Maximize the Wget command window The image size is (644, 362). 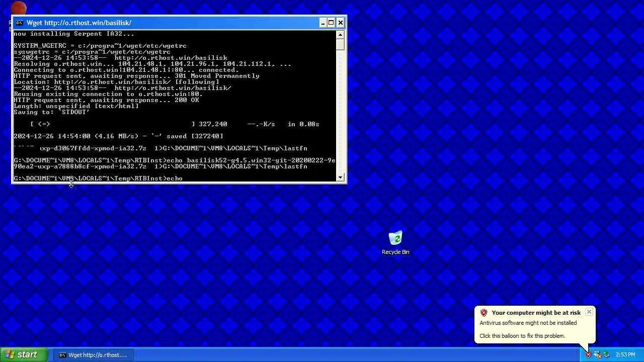(x=331, y=23)
